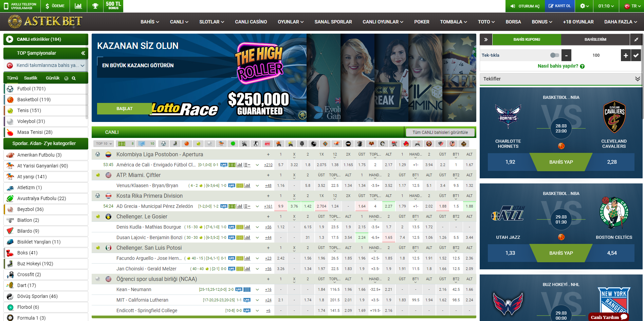644x321 pixels.
Task: Click the Astek Bet logo
Action: 45,21
